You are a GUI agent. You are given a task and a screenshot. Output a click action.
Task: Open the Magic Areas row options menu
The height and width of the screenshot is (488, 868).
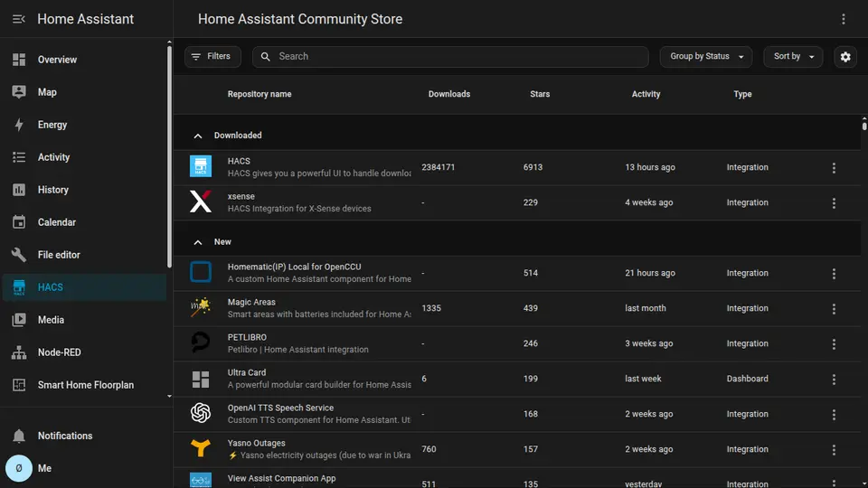tap(834, 309)
